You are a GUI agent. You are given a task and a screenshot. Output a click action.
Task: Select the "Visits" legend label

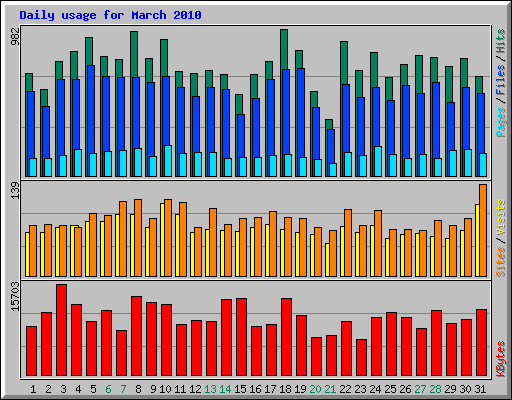coord(501,217)
